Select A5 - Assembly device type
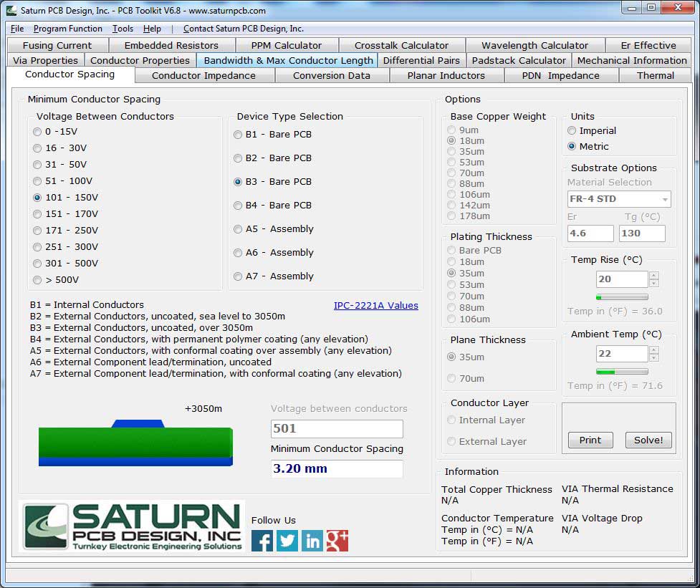 point(239,229)
